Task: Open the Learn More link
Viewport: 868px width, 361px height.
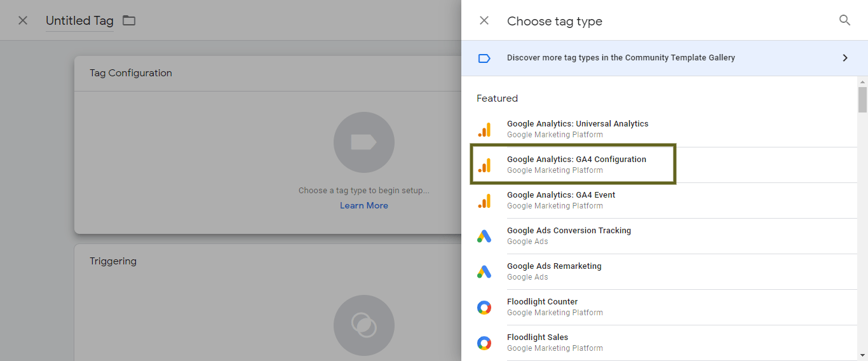Action: tap(364, 205)
